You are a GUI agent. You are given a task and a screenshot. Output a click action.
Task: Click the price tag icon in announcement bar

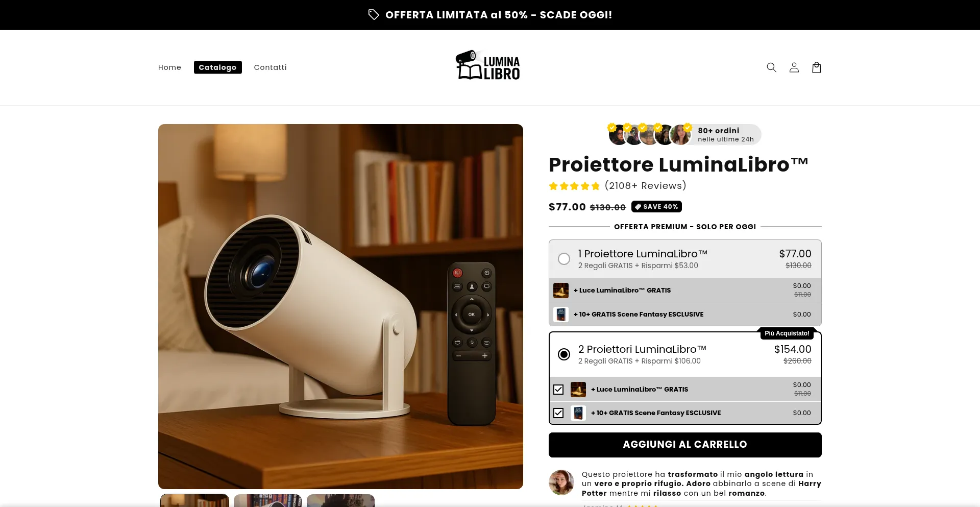(x=374, y=15)
